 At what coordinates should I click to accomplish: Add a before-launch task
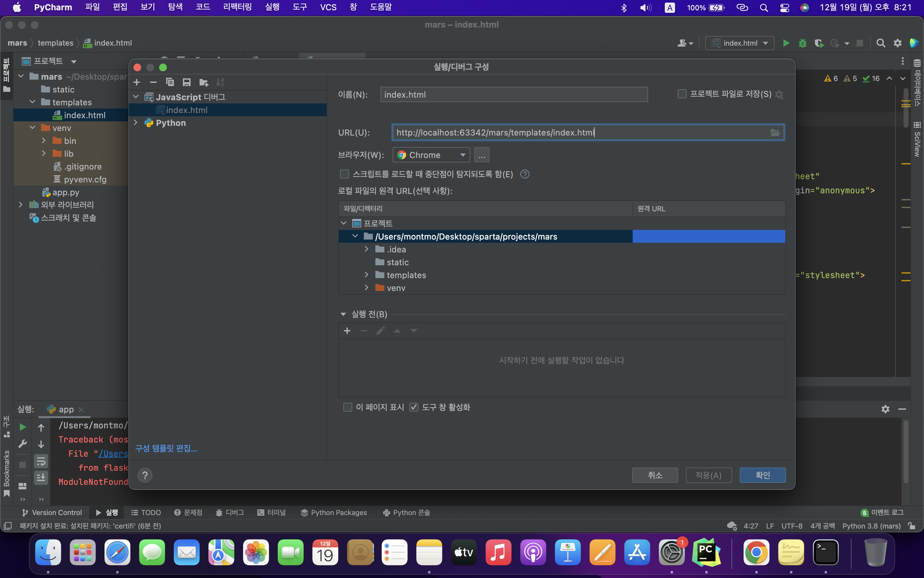click(x=347, y=331)
